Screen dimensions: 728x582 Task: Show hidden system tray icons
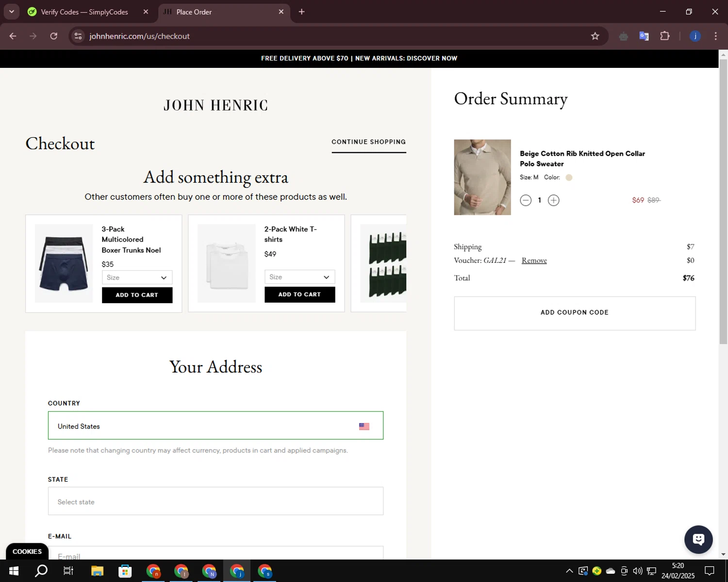(569, 571)
